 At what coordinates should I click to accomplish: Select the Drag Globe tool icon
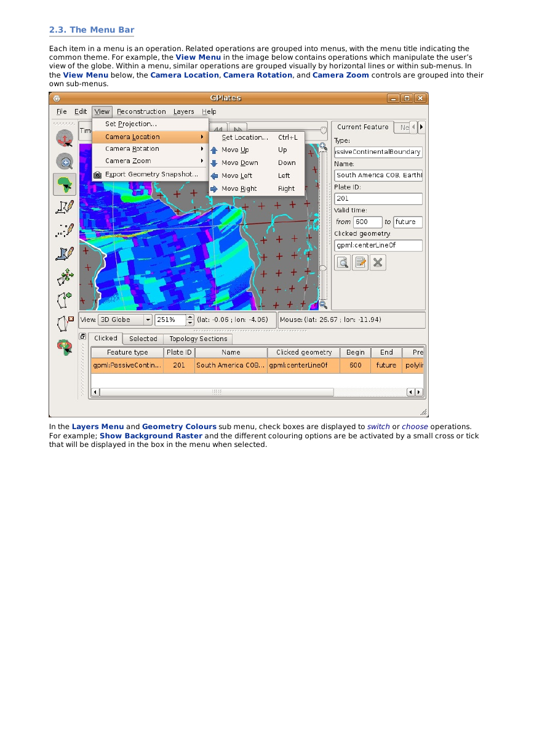point(65,138)
